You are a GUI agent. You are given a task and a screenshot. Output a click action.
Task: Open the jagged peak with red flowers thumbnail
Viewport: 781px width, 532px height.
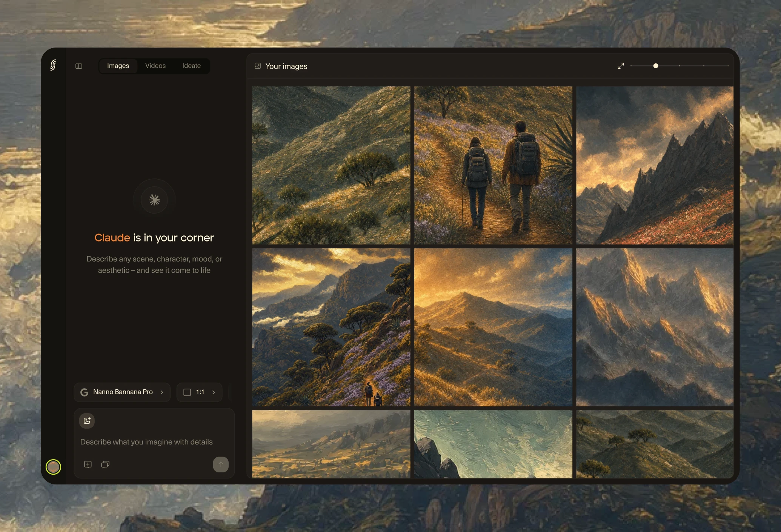tap(655, 165)
